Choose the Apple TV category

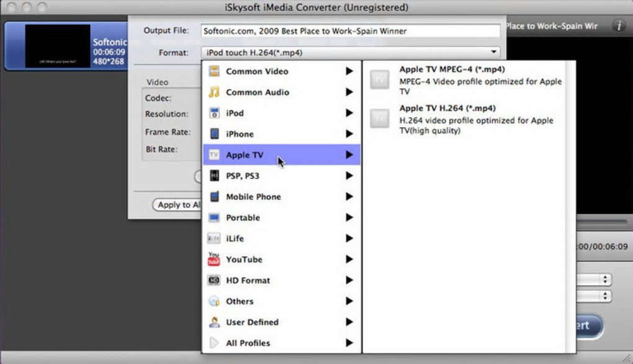pos(281,154)
